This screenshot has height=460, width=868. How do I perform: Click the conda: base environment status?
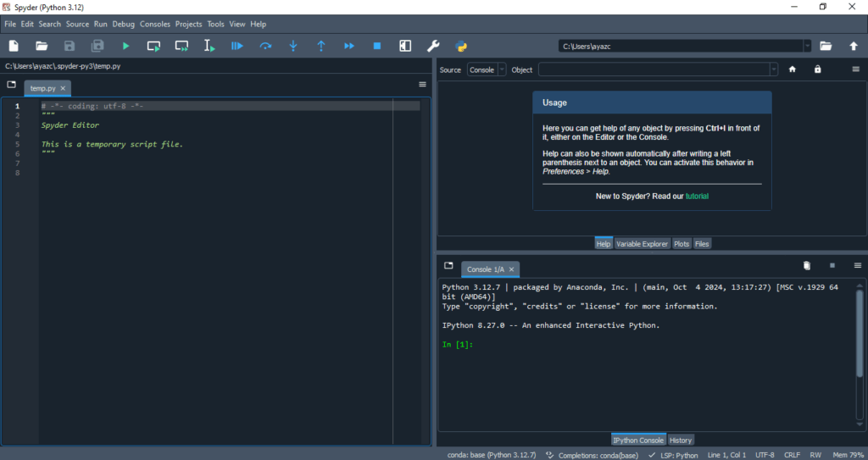coord(492,455)
